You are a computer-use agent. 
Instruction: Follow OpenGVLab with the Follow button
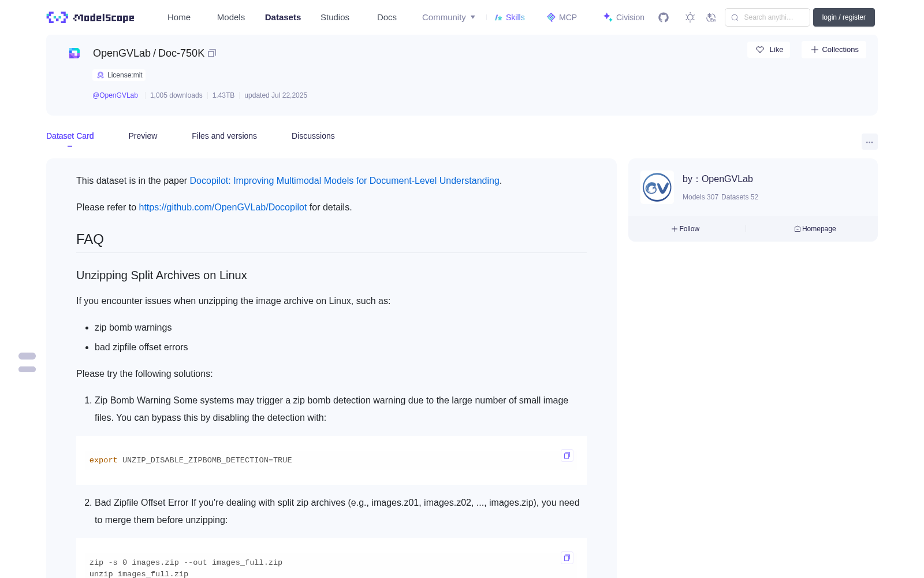(685, 229)
